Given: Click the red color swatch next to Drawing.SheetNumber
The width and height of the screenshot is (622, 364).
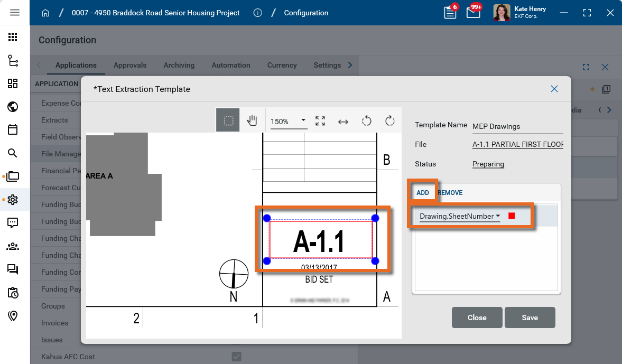Looking at the screenshot, I should coord(512,216).
